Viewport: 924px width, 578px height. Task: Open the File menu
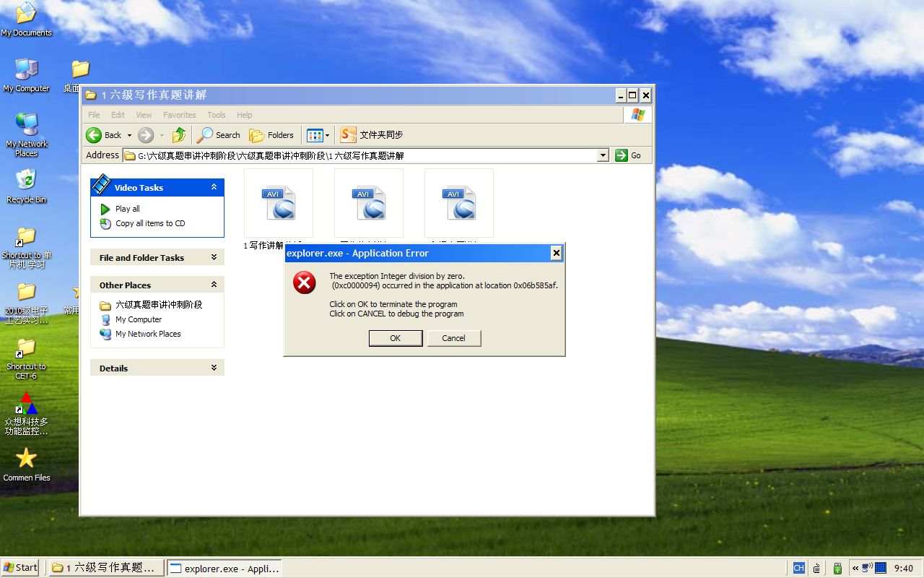pyautogui.click(x=94, y=115)
